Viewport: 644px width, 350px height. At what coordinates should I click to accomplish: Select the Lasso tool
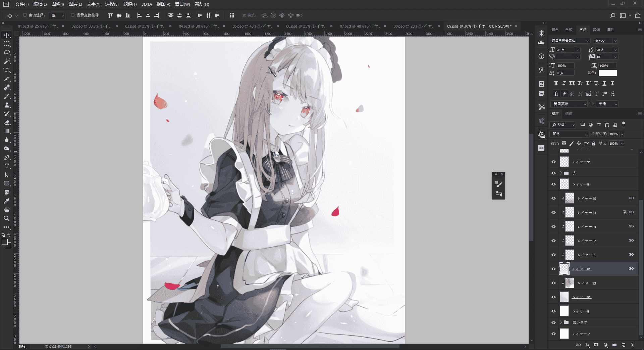7,52
